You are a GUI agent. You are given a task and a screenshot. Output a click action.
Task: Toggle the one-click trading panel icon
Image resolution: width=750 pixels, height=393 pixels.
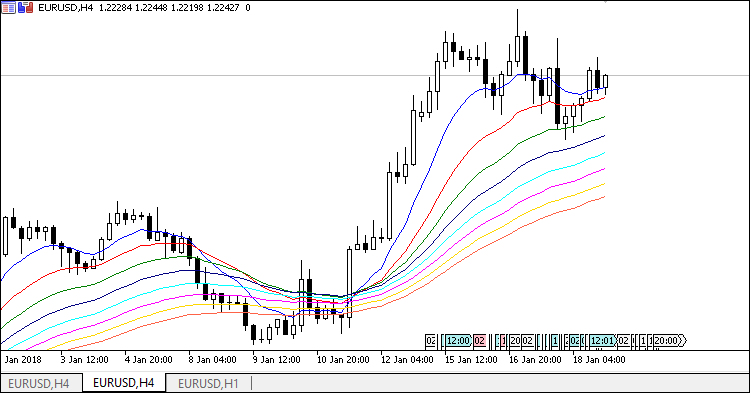(25, 8)
